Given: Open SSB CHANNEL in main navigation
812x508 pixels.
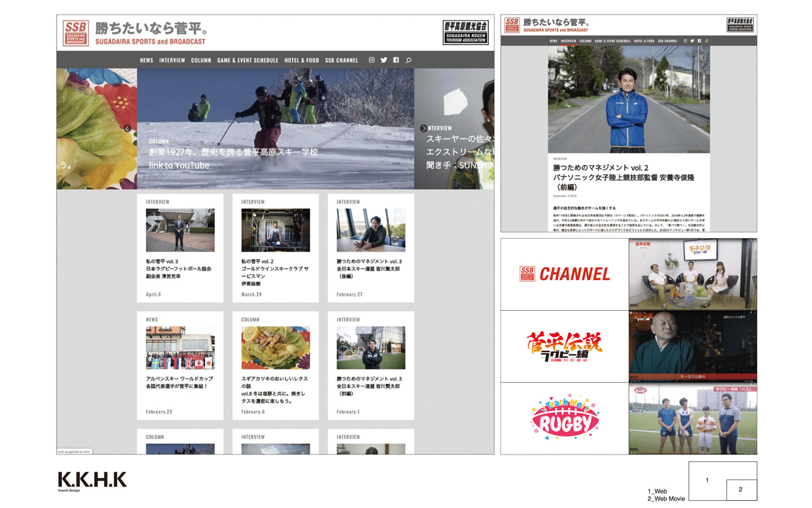Looking at the screenshot, I should 341,60.
